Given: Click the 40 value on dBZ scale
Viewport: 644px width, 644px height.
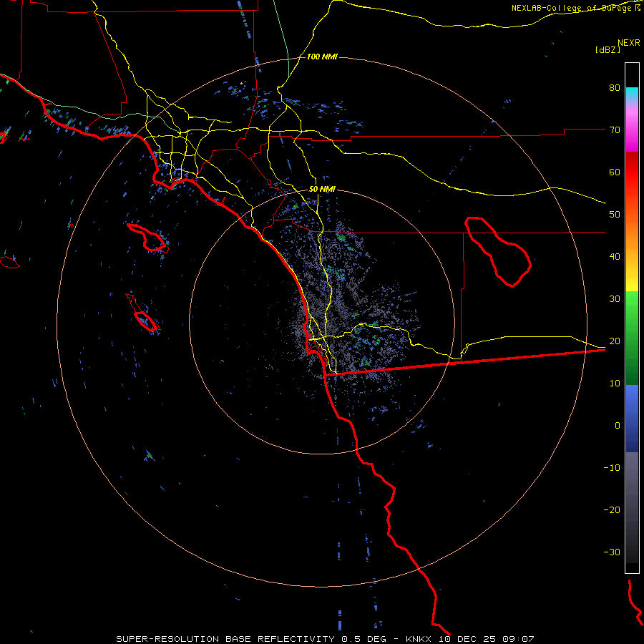Looking at the screenshot, I should pos(615,257).
